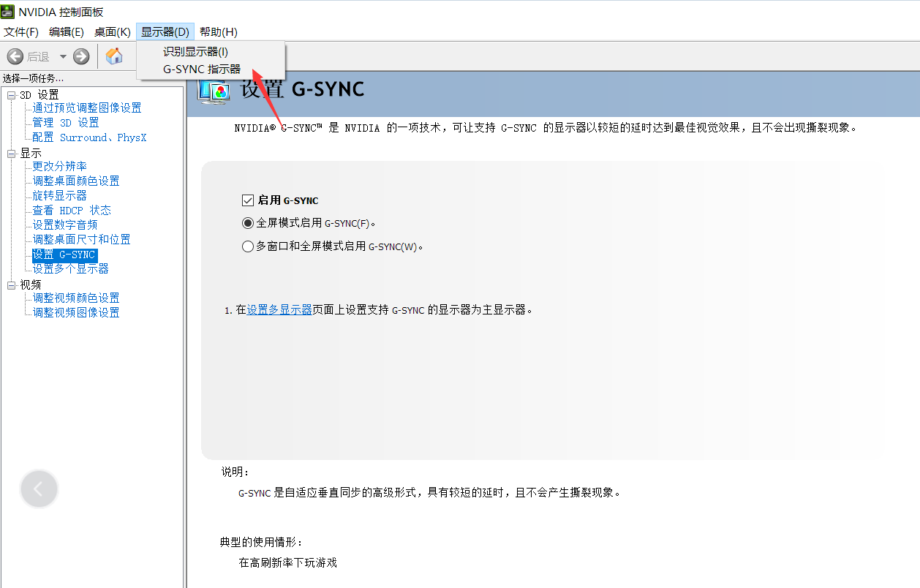Screen dimensions: 920x588
Task: Collapse the 视频 tree node
Action: pos(12,285)
